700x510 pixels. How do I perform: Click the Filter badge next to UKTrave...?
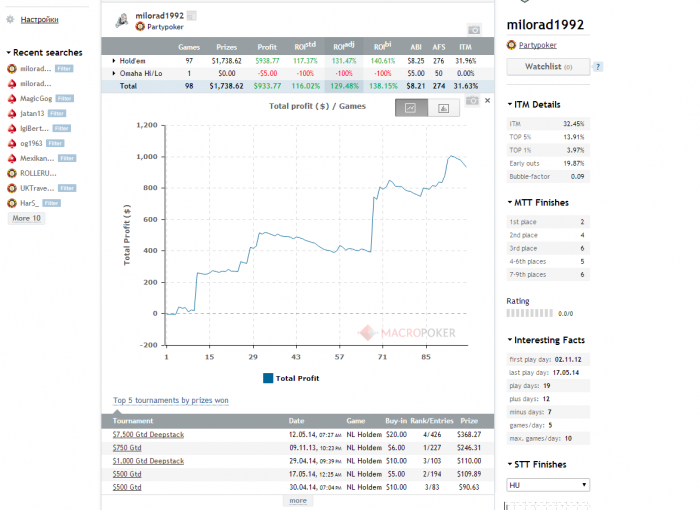[x=67, y=188]
